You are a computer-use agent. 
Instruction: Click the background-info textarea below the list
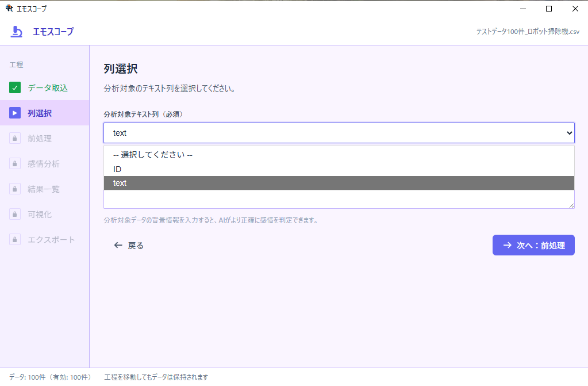tap(339, 199)
